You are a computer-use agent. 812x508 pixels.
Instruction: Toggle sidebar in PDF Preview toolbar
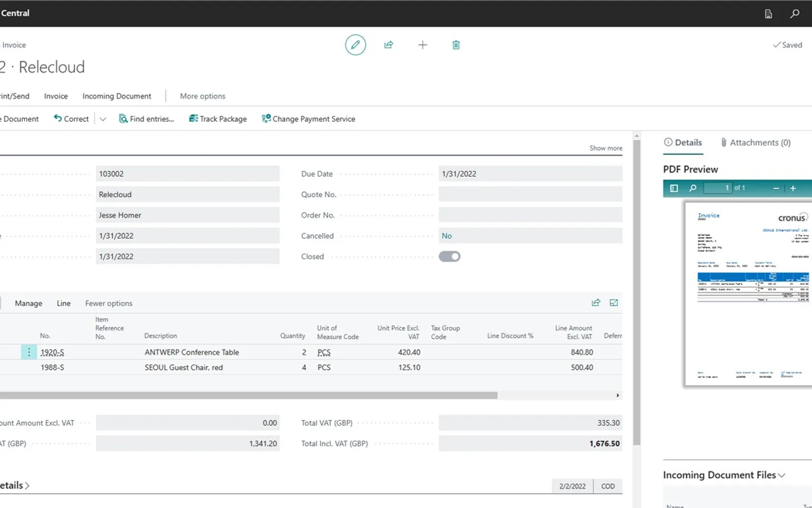[674, 188]
